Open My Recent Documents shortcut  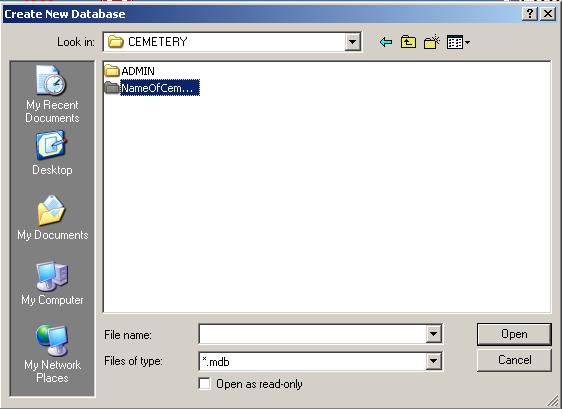click(x=52, y=94)
